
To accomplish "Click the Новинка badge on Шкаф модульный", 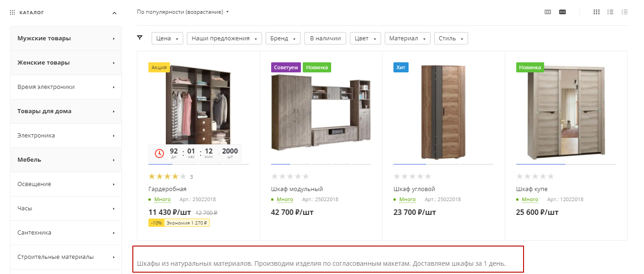I will [x=317, y=67].
